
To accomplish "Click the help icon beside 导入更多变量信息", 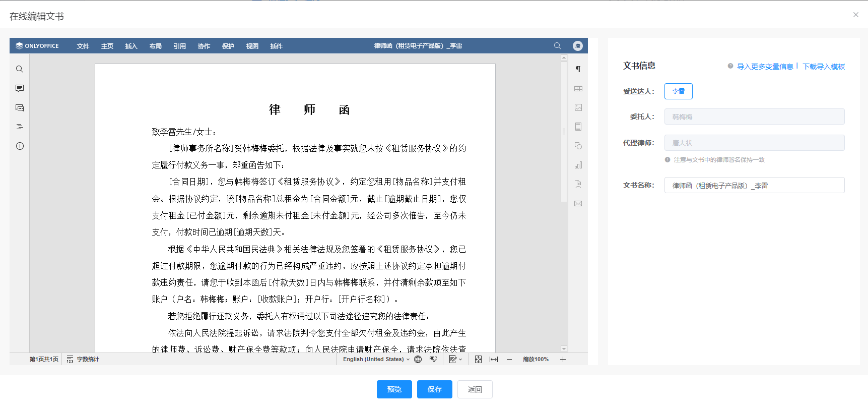I will [x=730, y=66].
